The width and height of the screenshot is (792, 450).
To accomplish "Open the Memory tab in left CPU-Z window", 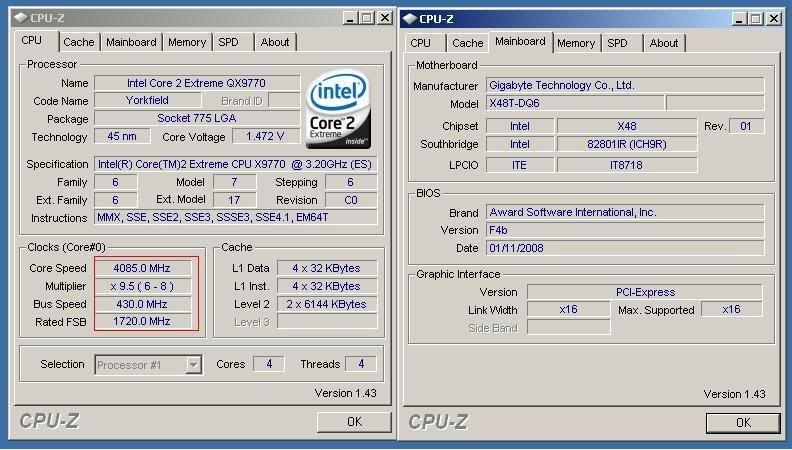I will tap(187, 42).
